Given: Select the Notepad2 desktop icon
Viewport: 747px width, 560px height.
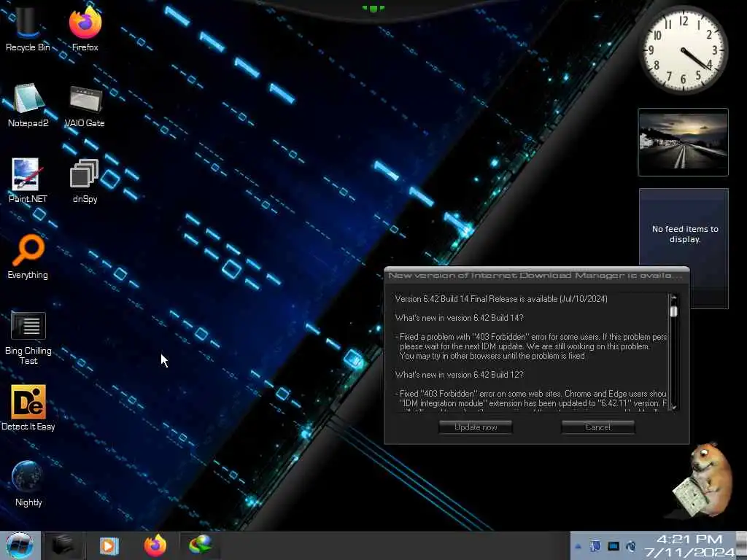Looking at the screenshot, I should [x=28, y=105].
